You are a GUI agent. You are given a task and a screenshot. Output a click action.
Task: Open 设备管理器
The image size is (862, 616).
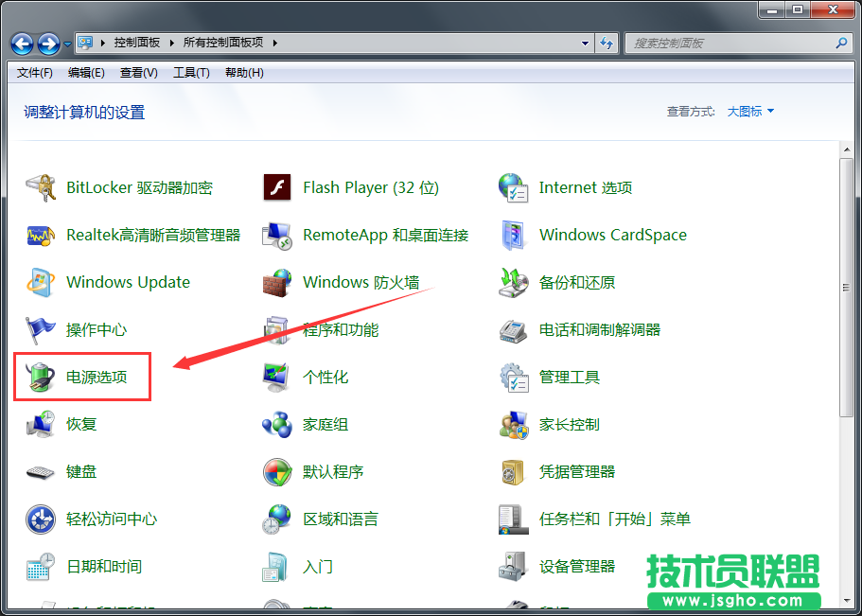[x=577, y=566]
